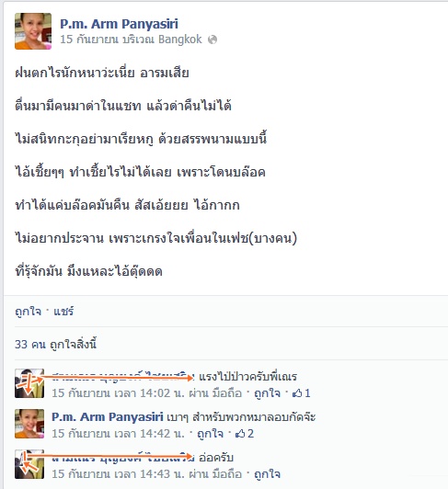Viewport: 448px width, 489px height.
Task: Share the post with แชร์
Action: [63, 312]
